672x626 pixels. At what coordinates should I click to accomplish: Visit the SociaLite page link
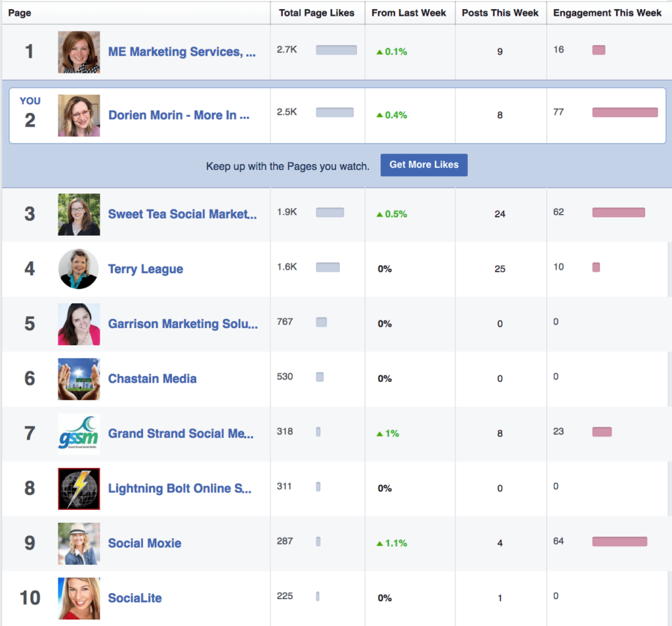click(x=135, y=598)
